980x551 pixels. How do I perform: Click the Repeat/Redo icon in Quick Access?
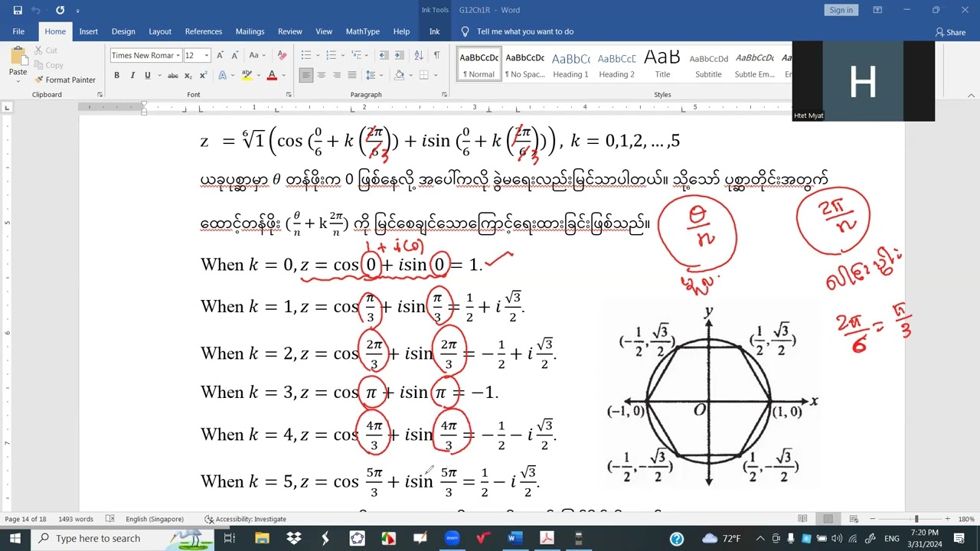pos(60,10)
